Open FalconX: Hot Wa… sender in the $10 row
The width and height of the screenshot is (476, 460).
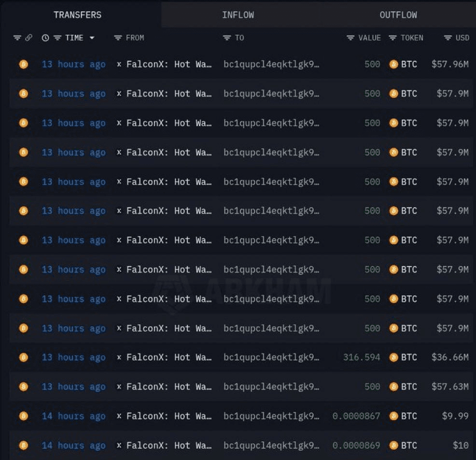coord(169,446)
